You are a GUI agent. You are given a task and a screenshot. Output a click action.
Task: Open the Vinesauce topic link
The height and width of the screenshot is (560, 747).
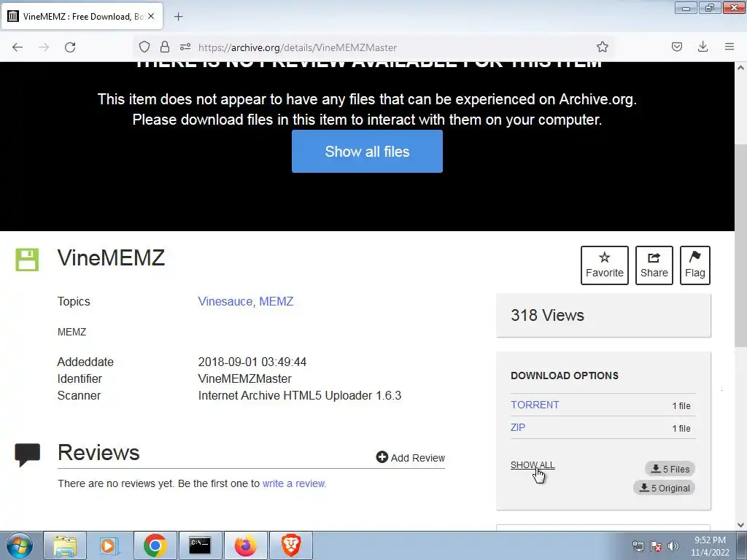225,301
